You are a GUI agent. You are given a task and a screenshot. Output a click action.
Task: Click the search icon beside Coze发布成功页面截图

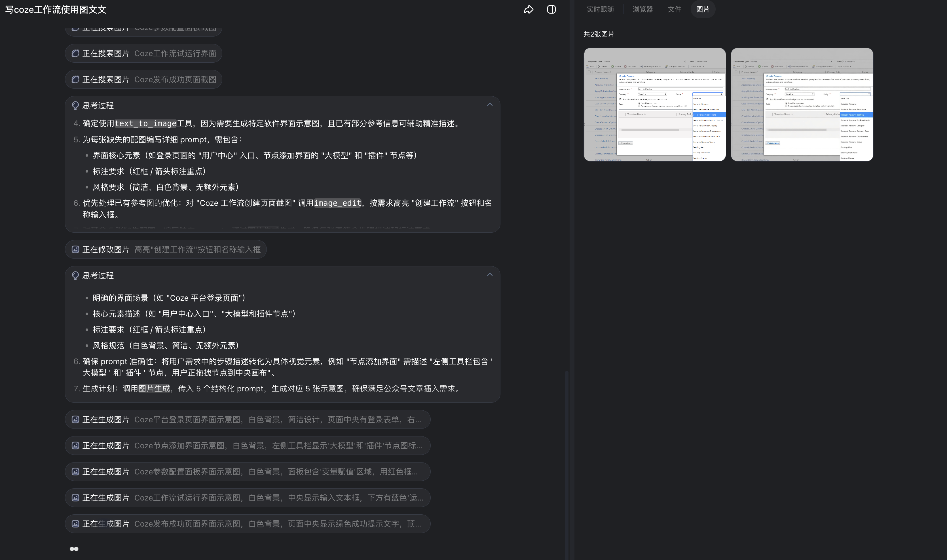click(75, 80)
